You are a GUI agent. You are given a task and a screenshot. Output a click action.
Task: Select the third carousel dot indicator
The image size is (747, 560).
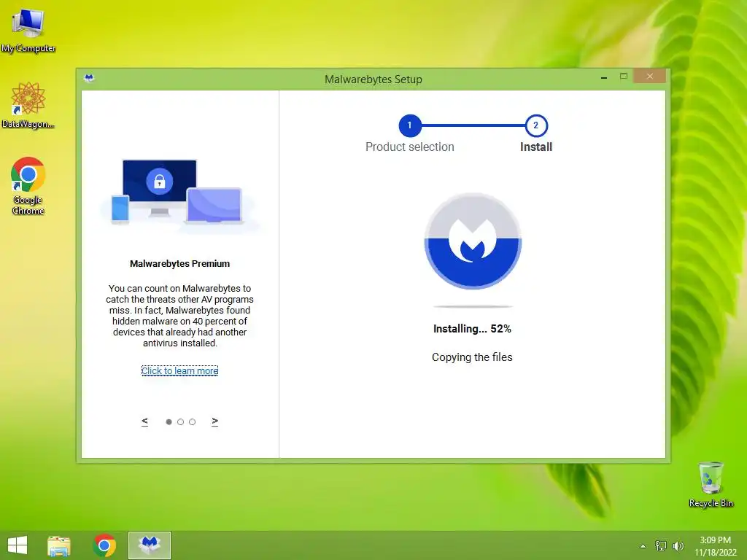(x=192, y=422)
